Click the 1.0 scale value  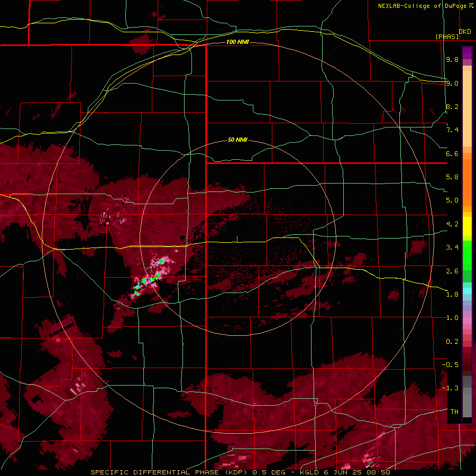[452, 318]
